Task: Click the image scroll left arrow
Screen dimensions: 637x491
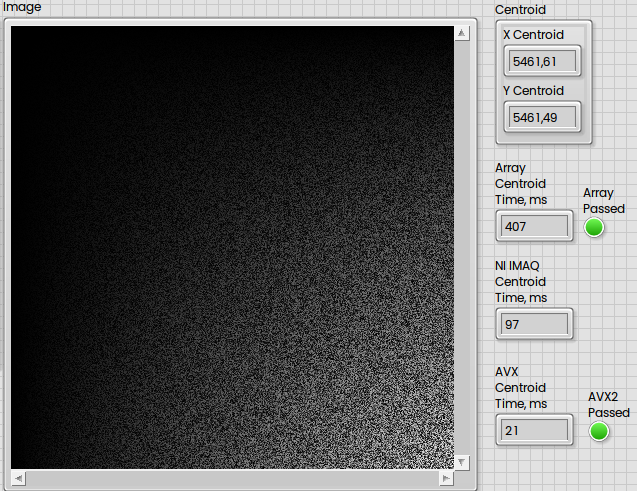Action: [x=18, y=478]
